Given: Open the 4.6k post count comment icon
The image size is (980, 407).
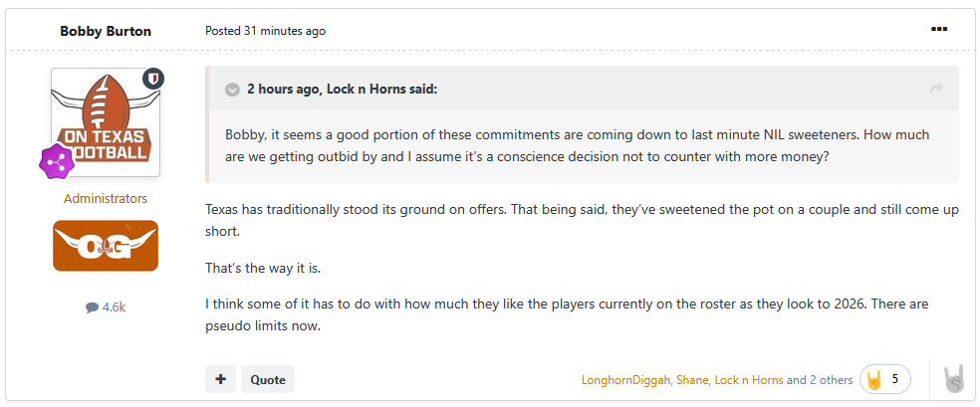Looking at the screenshot, I should coord(93,307).
